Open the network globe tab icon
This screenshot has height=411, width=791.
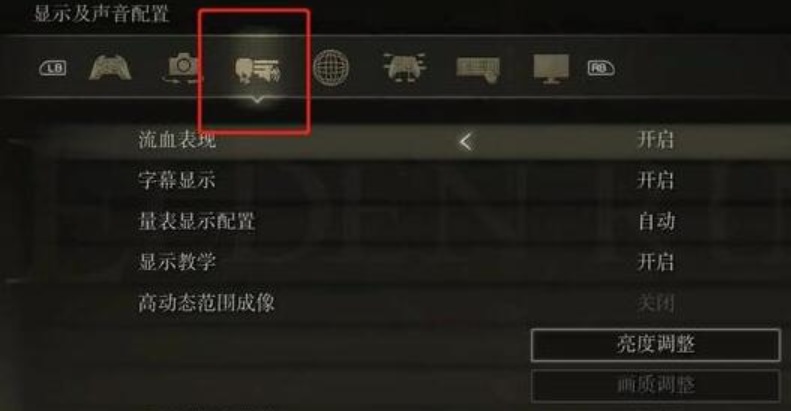tap(331, 68)
